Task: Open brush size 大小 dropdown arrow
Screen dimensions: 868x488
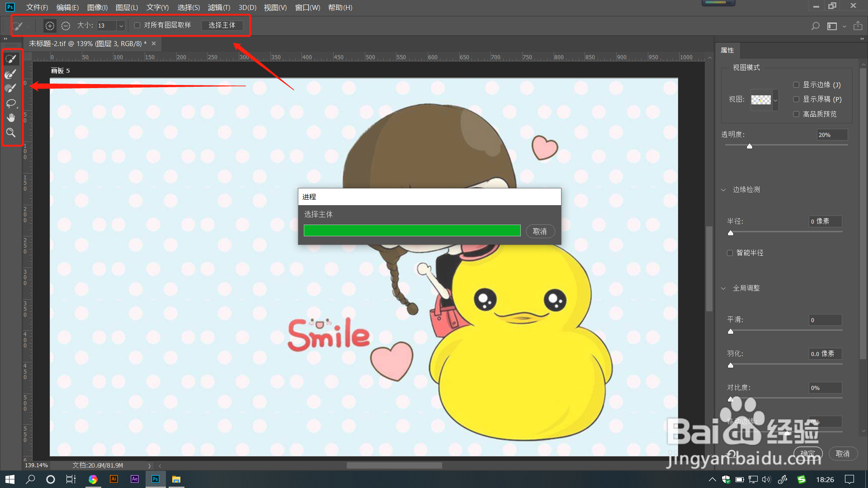Action: pyautogui.click(x=121, y=26)
